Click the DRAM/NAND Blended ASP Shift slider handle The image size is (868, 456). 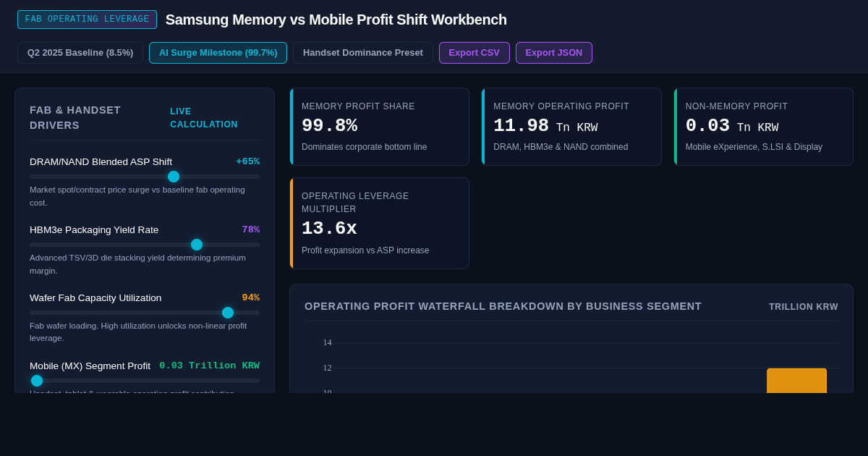pos(174,177)
